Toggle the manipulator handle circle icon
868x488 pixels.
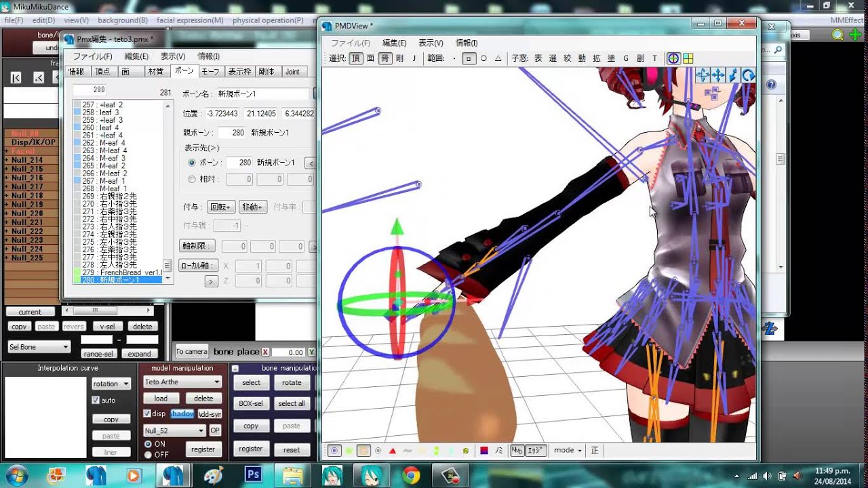click(673, 58)
